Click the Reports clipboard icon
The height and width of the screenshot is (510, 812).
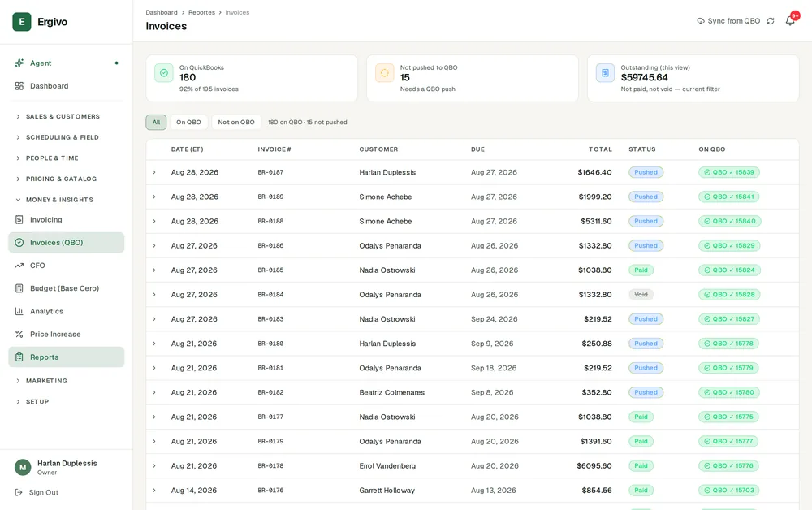click(19, 357)
